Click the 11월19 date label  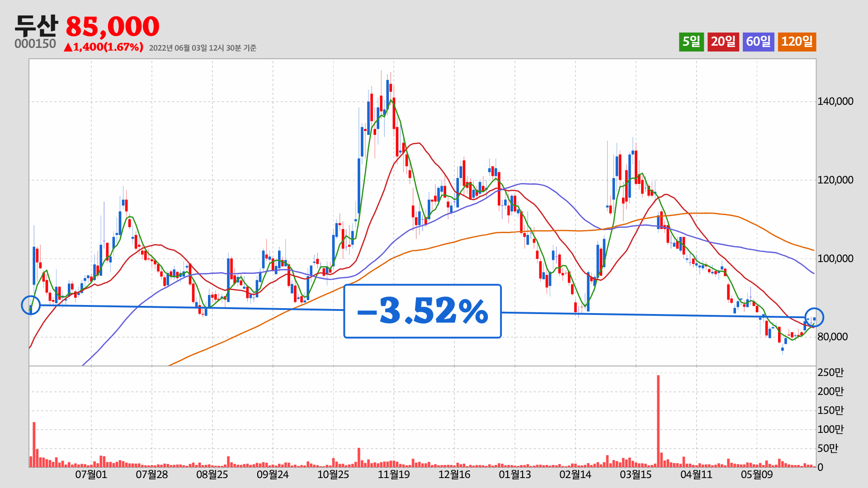point(394,474)
